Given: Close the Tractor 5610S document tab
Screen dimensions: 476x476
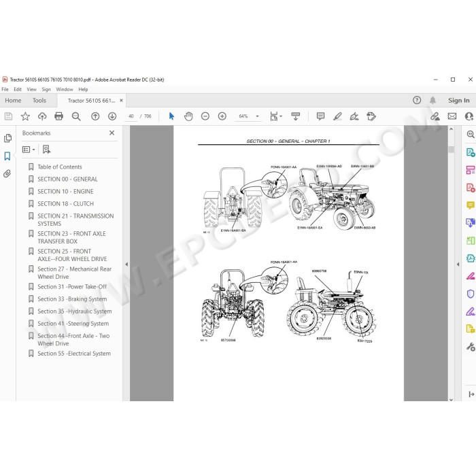Looking at the screenshot, I should [x=121, y=101].
